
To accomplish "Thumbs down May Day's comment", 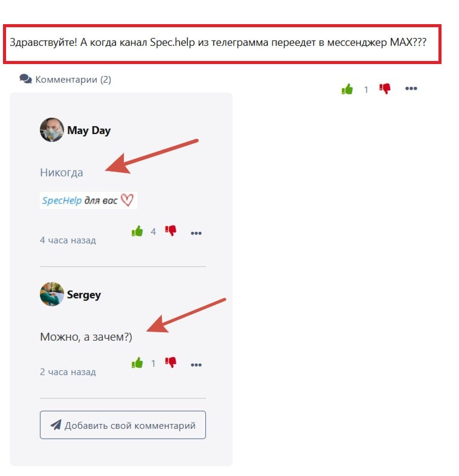I will [170, 231].
